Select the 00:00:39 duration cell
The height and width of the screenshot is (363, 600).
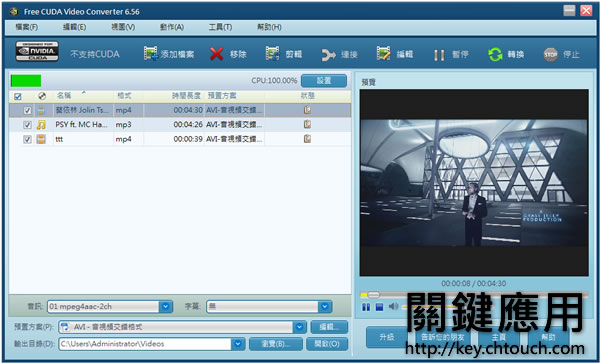[x=188, y=139]
